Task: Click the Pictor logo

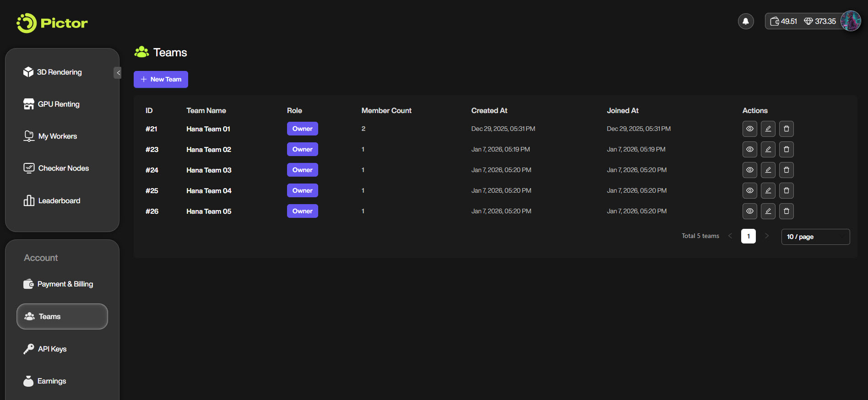Action: pyautogui.click(x=52, y=23)
